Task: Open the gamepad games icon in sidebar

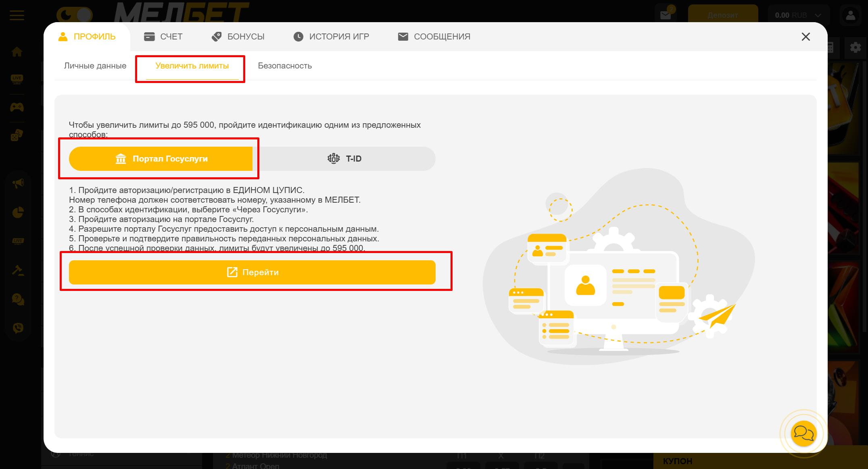Action: point(17,107)
